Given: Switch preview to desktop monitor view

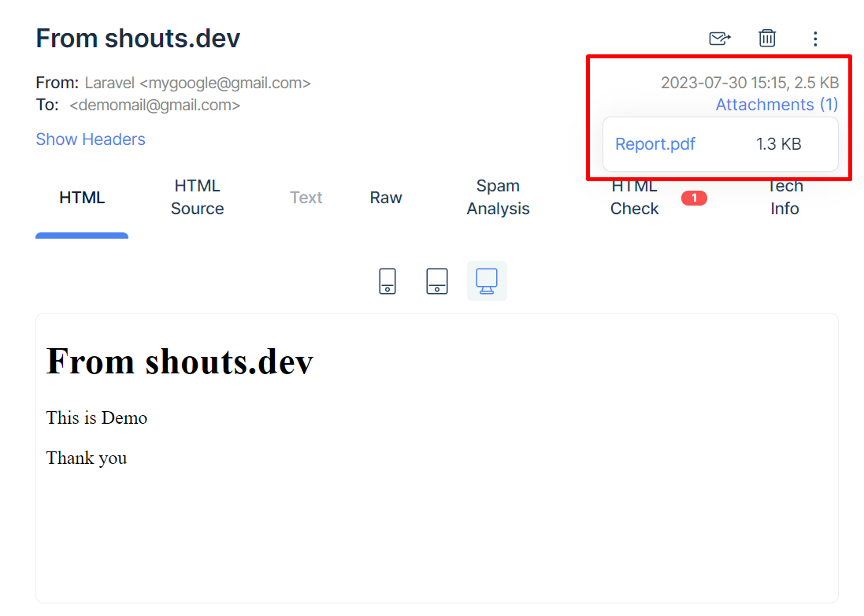Looking at the screenshot, I should tap(487, 281).
